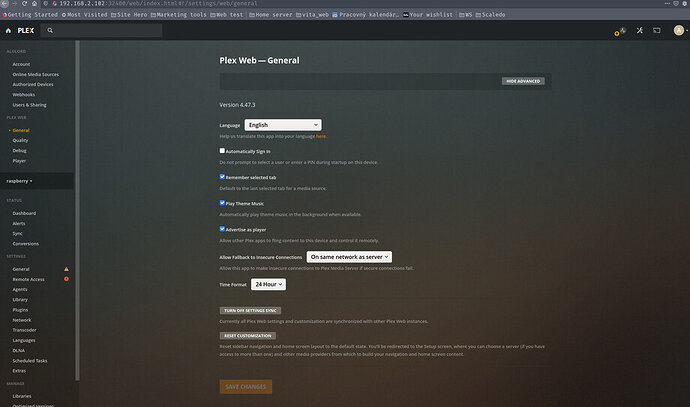This screenshot has height=407, width=690.
Task: Open the cast to player icon
Action: [657, 30]
